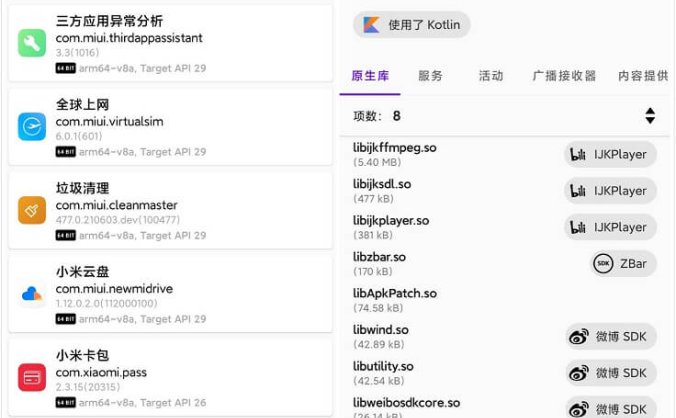The height and width of the screenshot is (418, 676).
Task: Click the Target API 26 text
Action: 173,402
